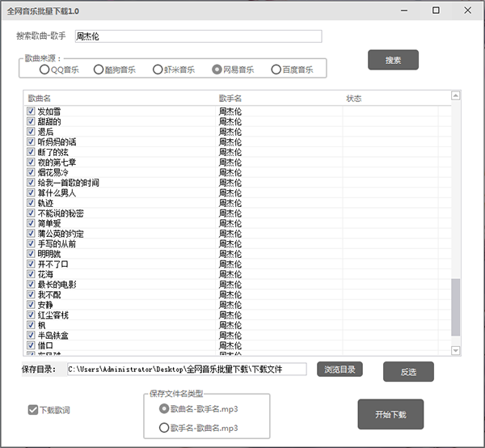
Task: Toggle the 下载歌词 download lyrics checkbox
Action: click(32, 410)
